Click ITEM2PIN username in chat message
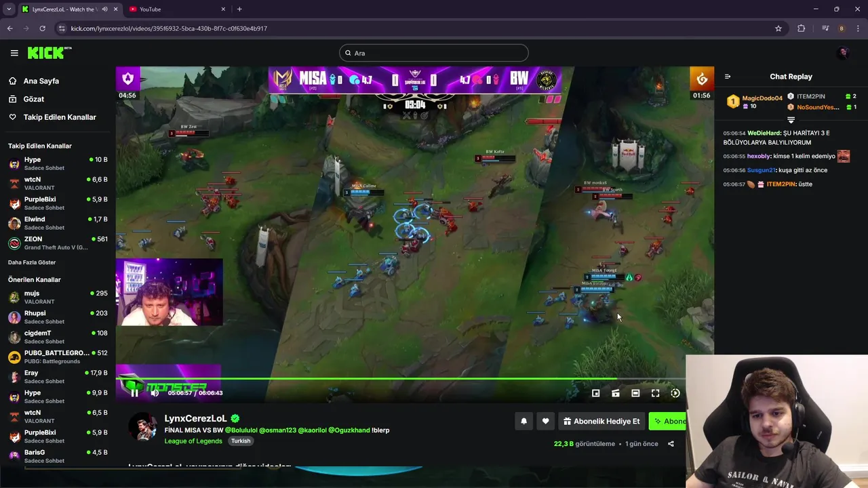Viewport: 868px width, 488px height. click(781, 184)
